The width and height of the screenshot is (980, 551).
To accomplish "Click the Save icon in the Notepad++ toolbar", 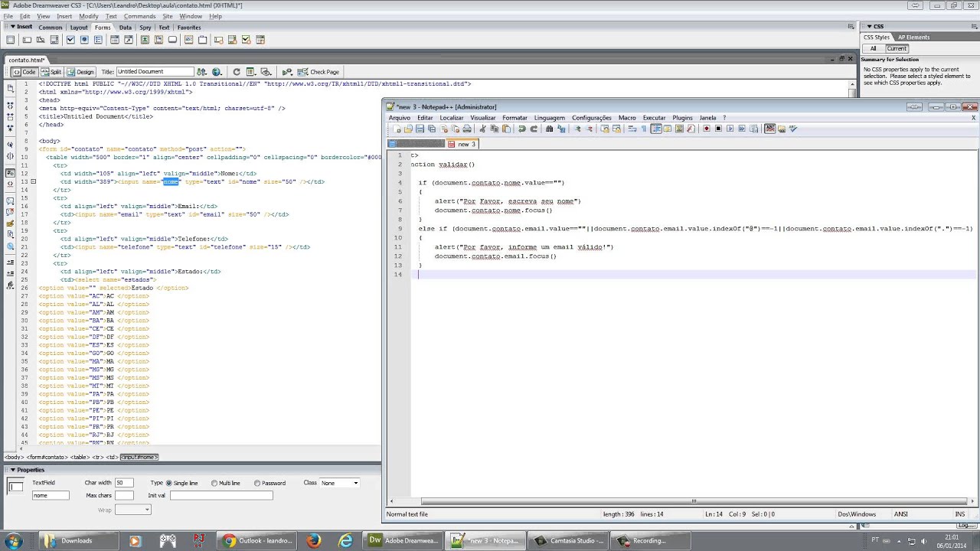I will [x=420, y=129].
